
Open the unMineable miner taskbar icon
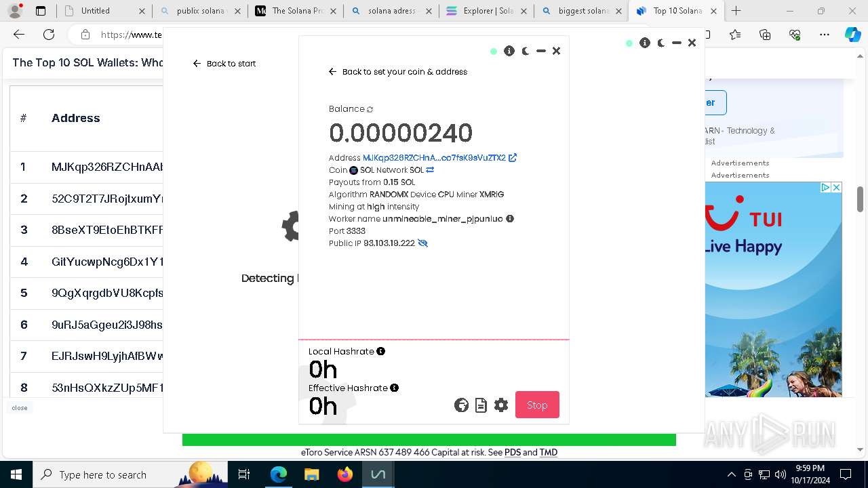point(378,474)
